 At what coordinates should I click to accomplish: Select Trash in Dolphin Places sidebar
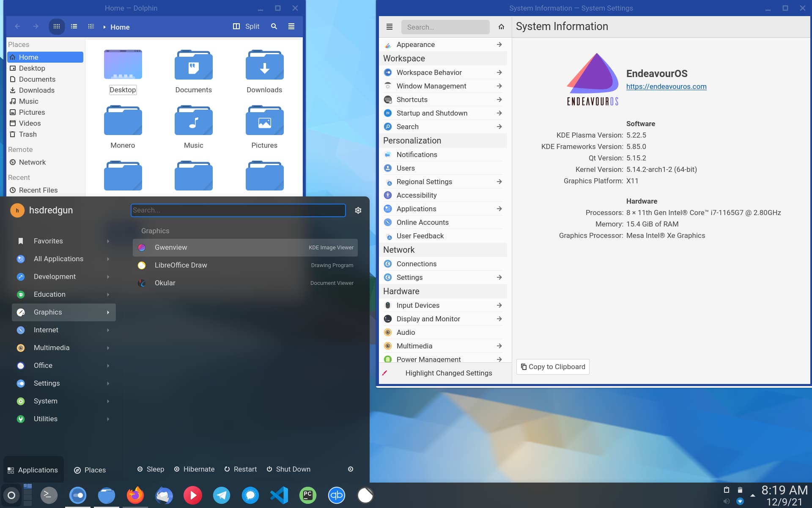point(45,135)
